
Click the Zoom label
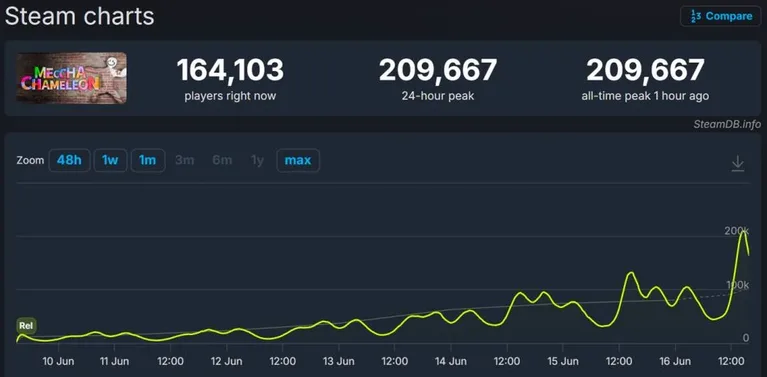30,160
